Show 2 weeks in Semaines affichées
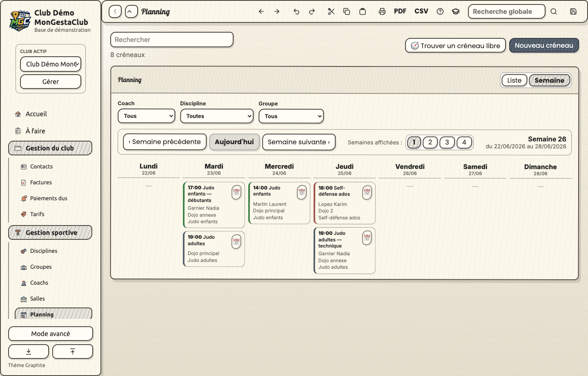This screenshot has height=376, width=588. 430,142
